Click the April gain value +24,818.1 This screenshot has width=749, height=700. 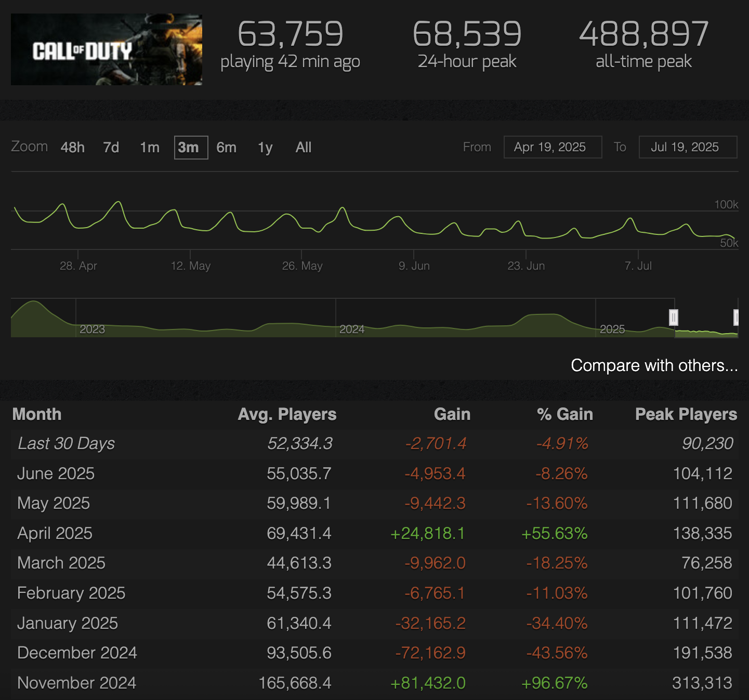pyautogui.click(x=428, y=533)
